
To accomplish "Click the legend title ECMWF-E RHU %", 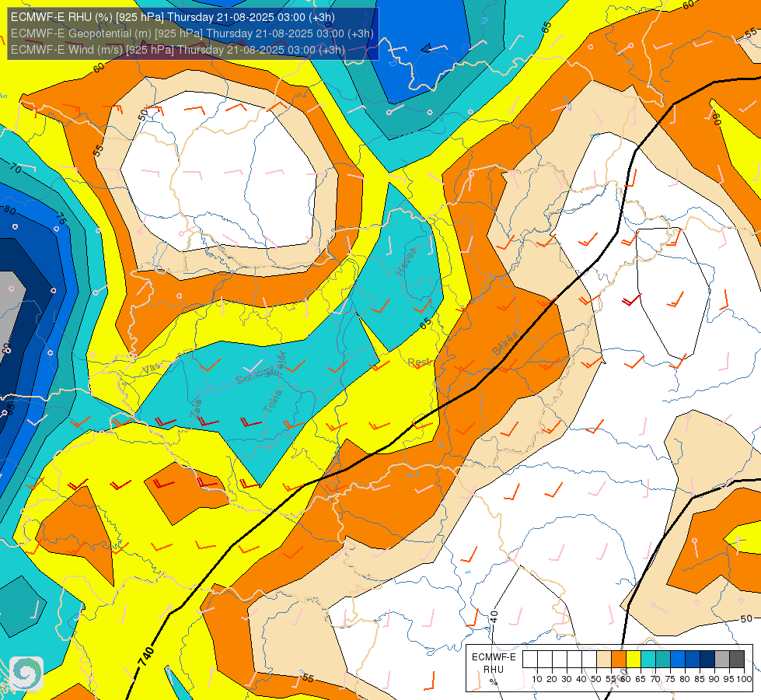I will (x=493, y=669).
